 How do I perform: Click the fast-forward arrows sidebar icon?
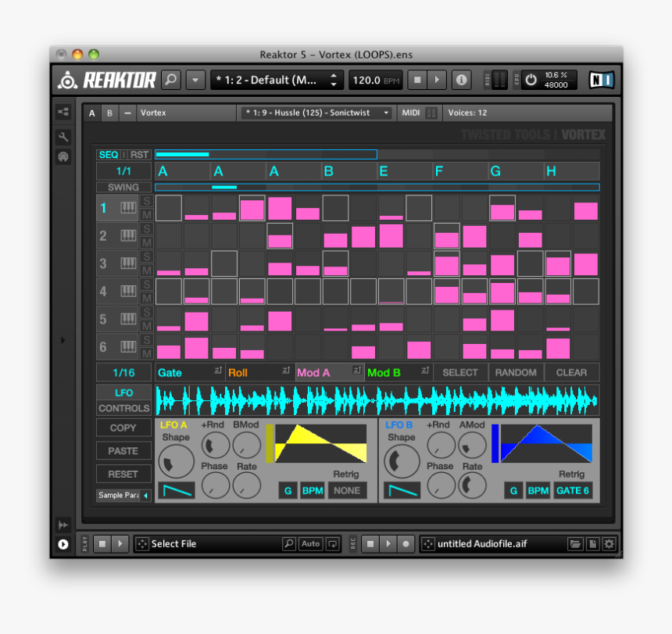(63, 525)
